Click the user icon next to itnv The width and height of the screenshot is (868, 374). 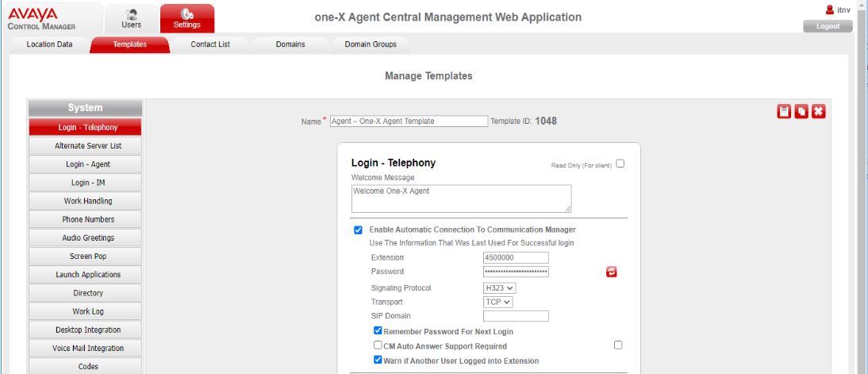[x=830, y=10]
